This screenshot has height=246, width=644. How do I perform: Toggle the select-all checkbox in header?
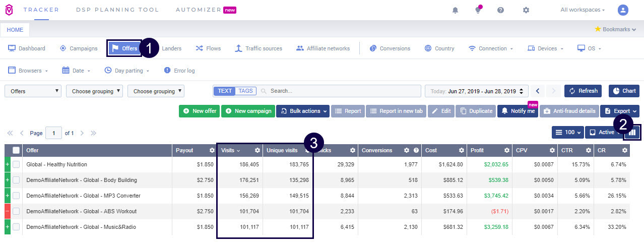coord(17,150)
